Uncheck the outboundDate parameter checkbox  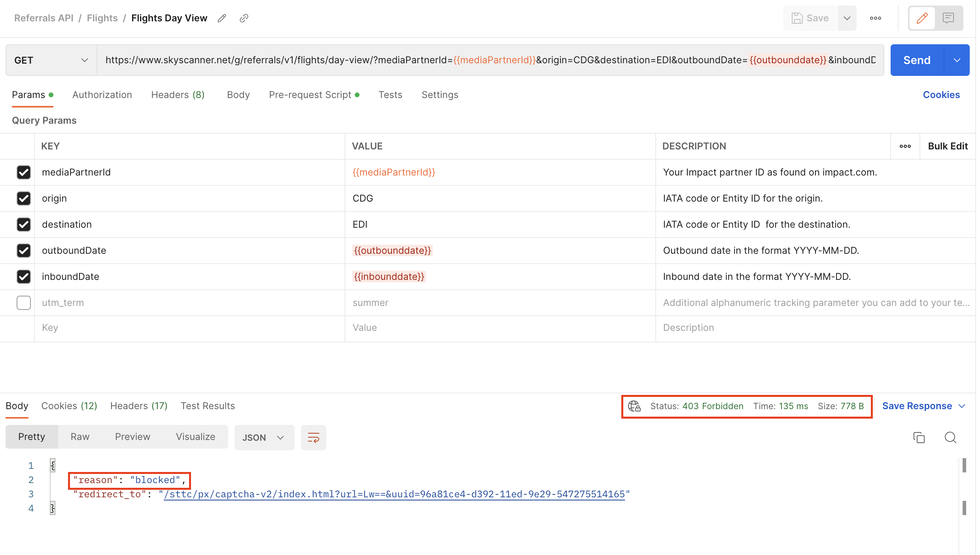pos(24,251)
